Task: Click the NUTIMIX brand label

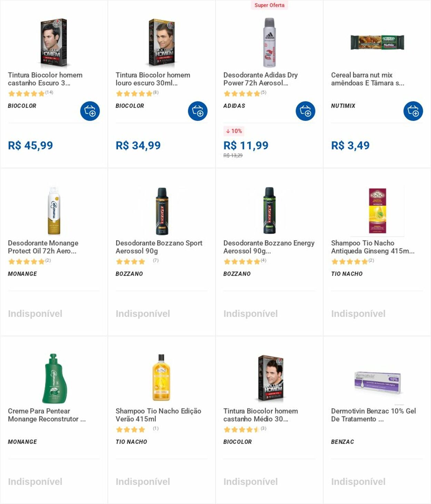Action: click(343, 106)
